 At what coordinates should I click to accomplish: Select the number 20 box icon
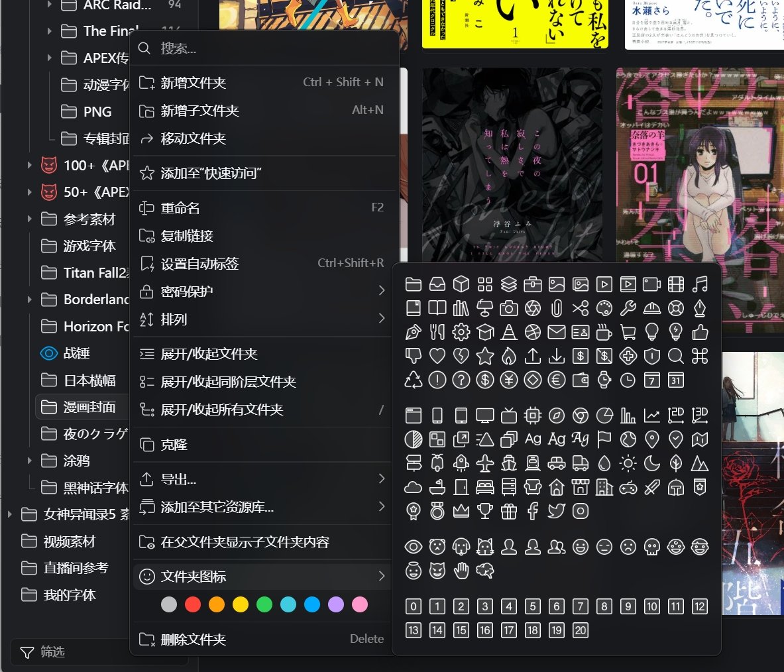(580, 630)
